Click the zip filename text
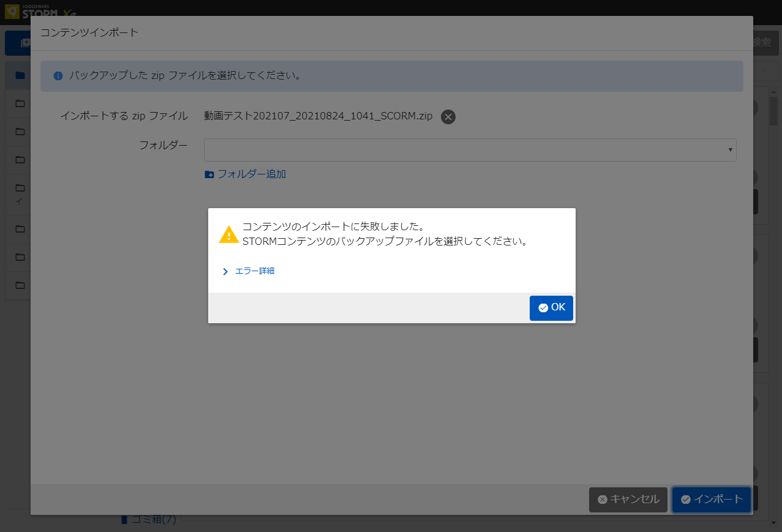 [x=318, y=116]
